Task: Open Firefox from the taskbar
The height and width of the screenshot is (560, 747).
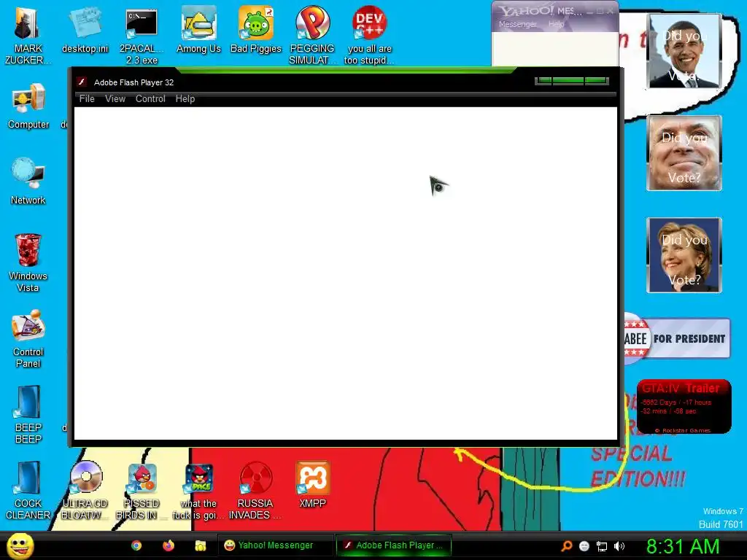Action: (169, 545)
